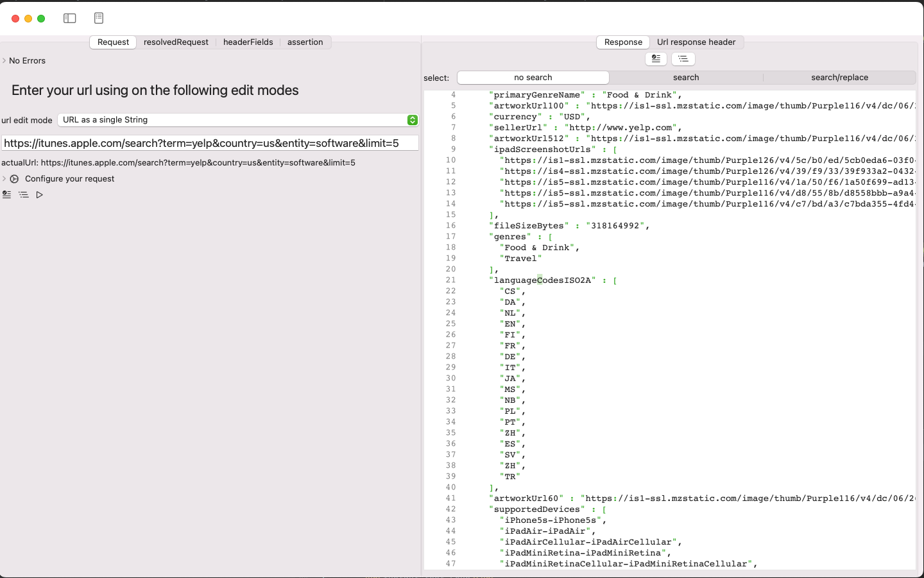Click the No Errors status text
924x578 pixels.
(27, 61)
